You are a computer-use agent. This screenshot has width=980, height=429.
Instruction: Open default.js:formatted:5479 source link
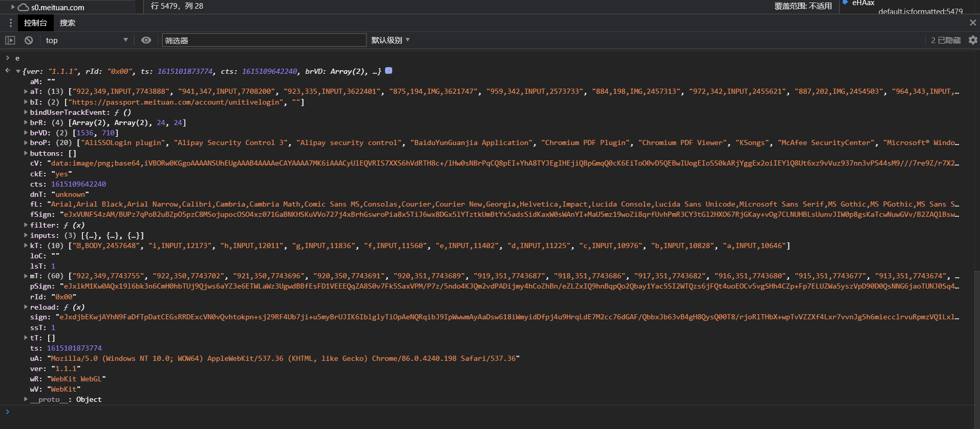(920, 11)
